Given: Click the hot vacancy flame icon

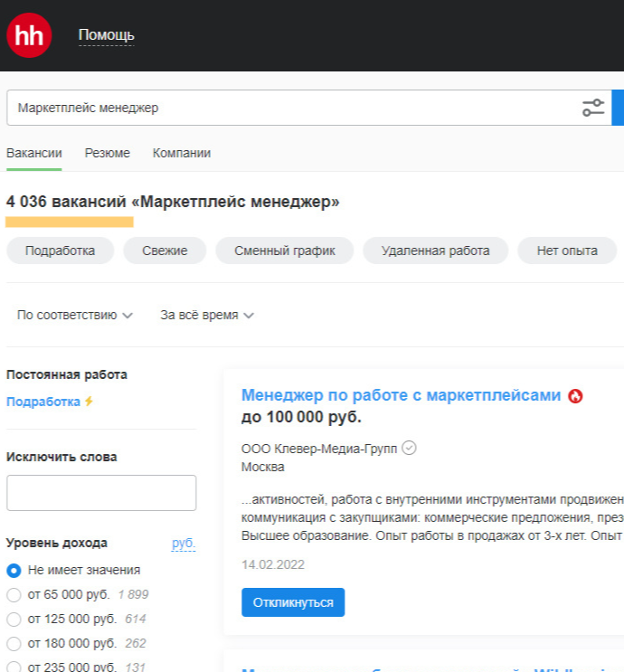Looking at the screenshot, I should (575, 396).
